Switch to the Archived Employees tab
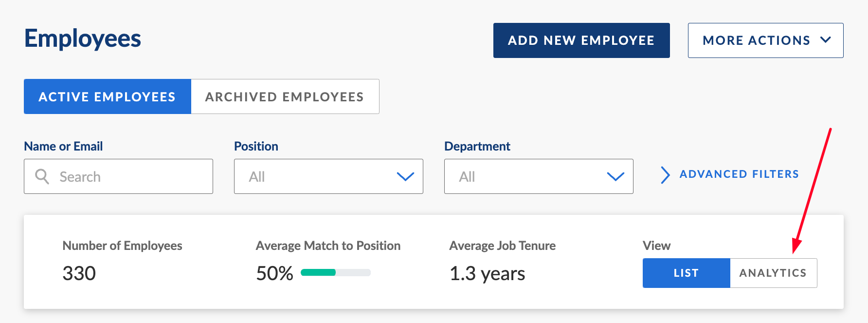Image resolution: width=868 pixels, height=323 pixels. (x=285, y=96)
